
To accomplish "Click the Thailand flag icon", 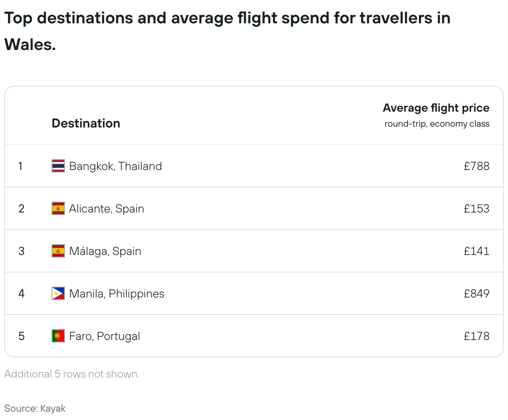I will point(58,166).
